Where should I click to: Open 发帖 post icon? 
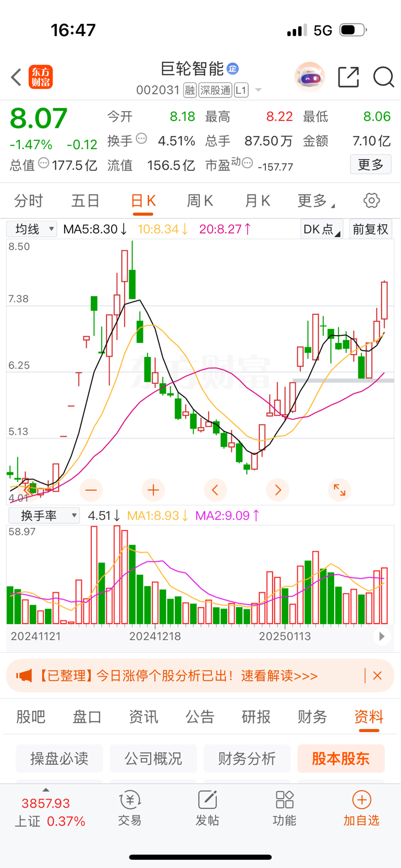coord(208,809)
